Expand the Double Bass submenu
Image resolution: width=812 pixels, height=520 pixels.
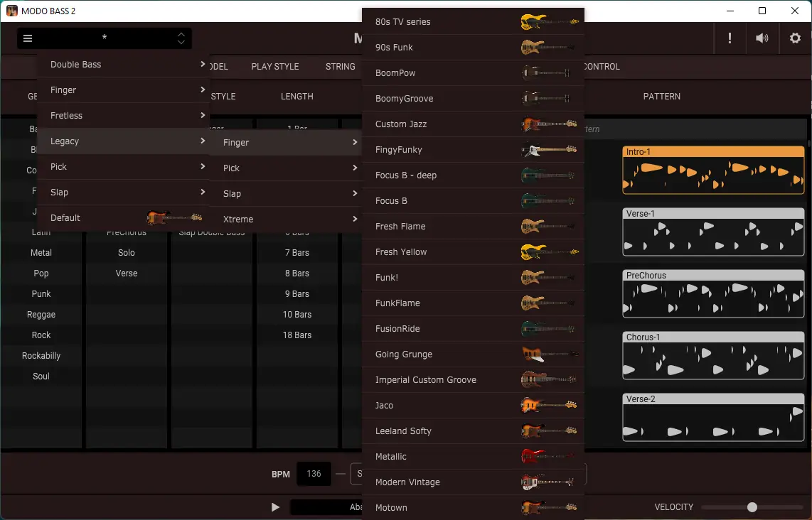pyautogui.click(x=123, y=64)
